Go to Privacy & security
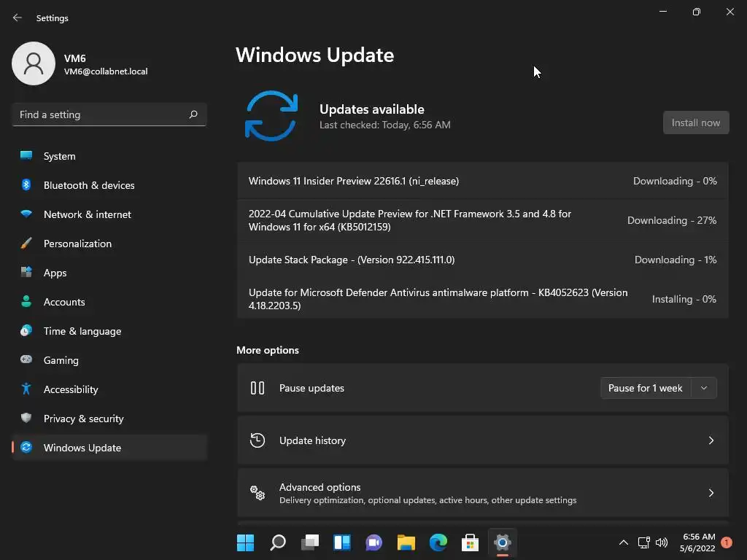 pyautogui.click(x=109, y=418)
